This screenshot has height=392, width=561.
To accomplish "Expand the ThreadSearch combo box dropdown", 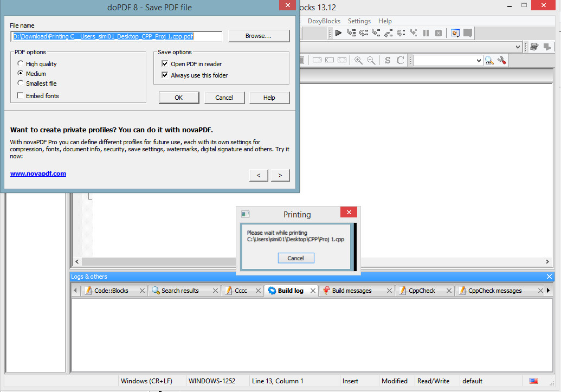I will [x=479, y=61].
